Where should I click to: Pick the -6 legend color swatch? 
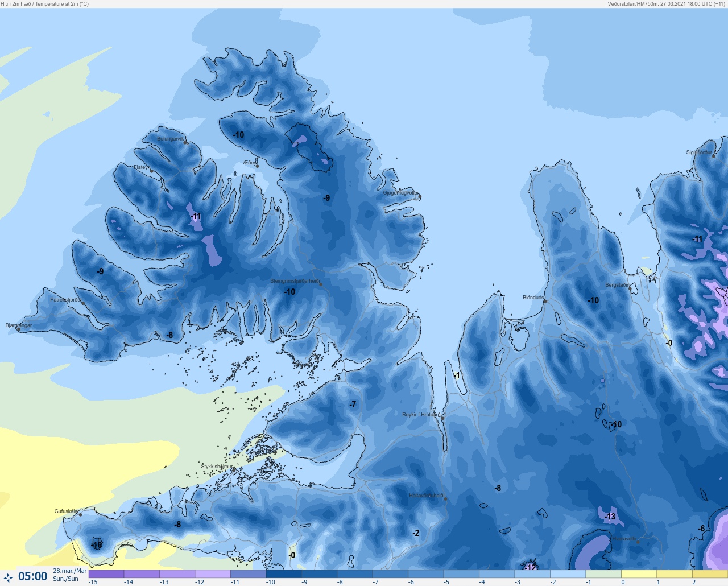click(426, 574)
